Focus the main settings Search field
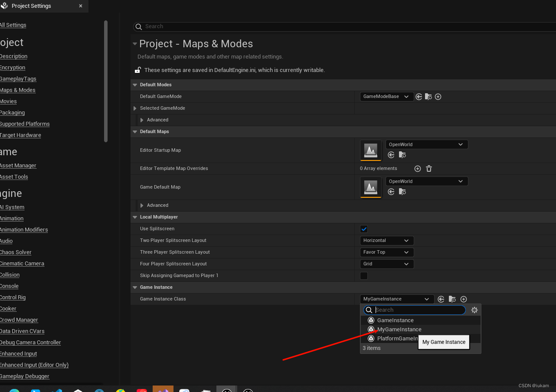The height and width of the screenshot is (392, 556). pos(344,26)
